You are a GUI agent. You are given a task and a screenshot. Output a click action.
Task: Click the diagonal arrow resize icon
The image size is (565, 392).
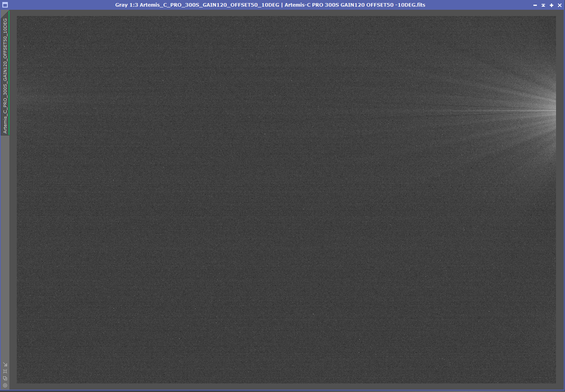tap(5, 365)
